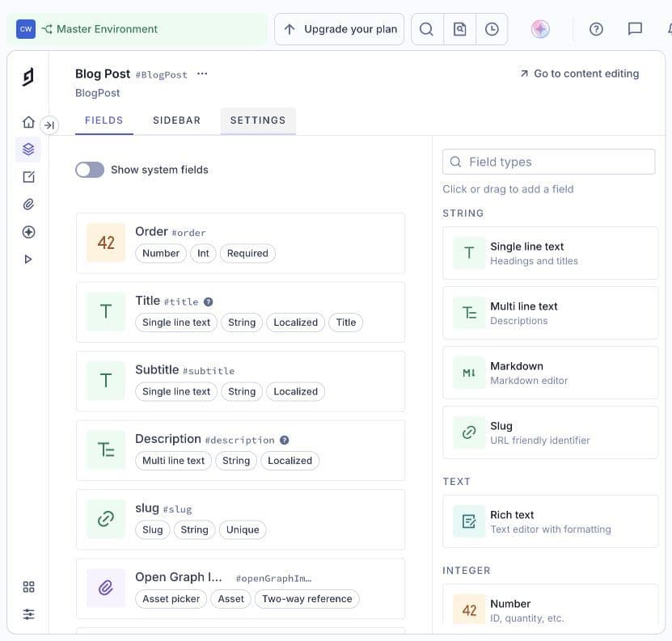
Task: Open the Order field card
Action: (240, 243)
